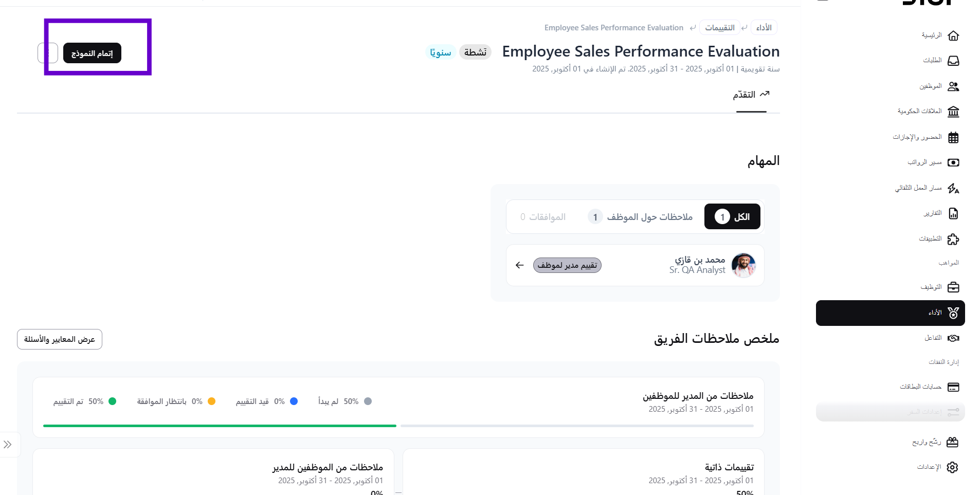Select the الكل tasks tab

732,217
